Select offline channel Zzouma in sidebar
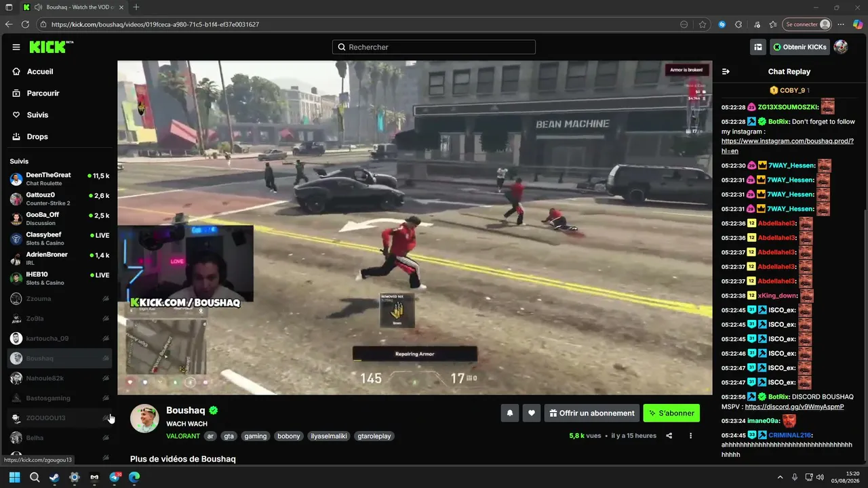This screenshot has width=868, height=488. 59,298
